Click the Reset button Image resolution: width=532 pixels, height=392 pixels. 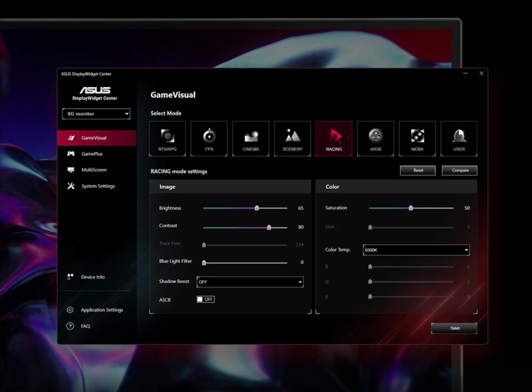pyautogui.click(x=418, y=170)
